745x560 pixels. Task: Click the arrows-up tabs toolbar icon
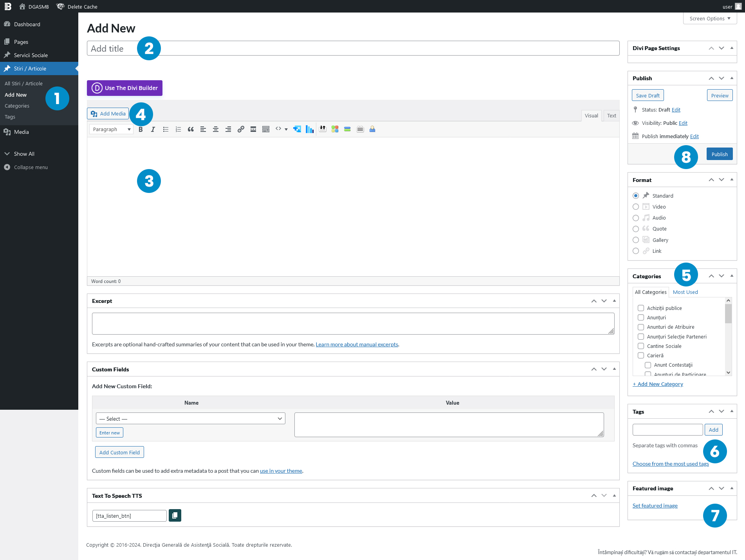point(323,129)
